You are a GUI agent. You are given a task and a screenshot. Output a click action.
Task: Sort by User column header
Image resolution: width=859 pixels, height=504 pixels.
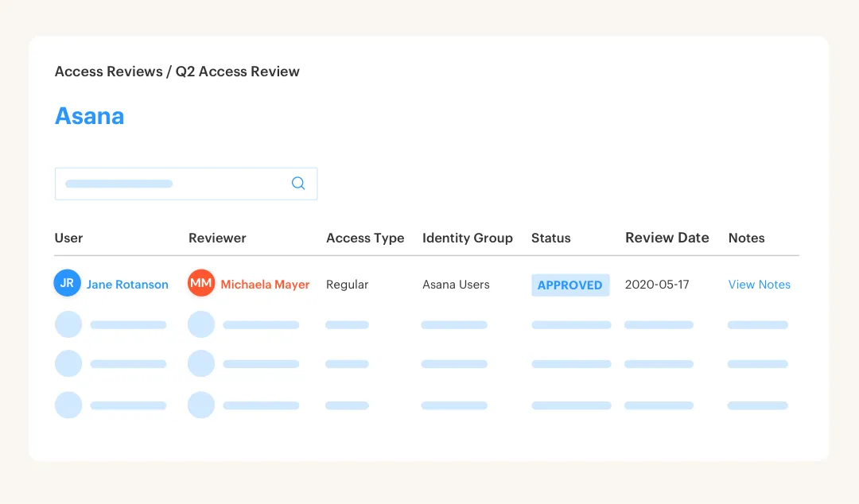[68, 238]
